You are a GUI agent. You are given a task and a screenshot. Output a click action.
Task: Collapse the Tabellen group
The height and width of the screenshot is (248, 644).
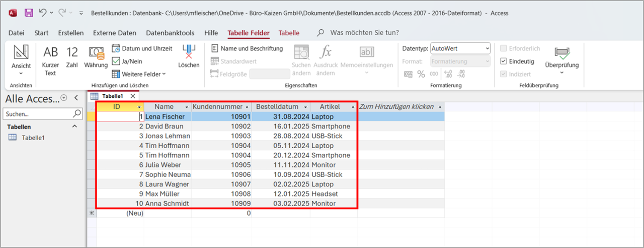tap(75, 127)
